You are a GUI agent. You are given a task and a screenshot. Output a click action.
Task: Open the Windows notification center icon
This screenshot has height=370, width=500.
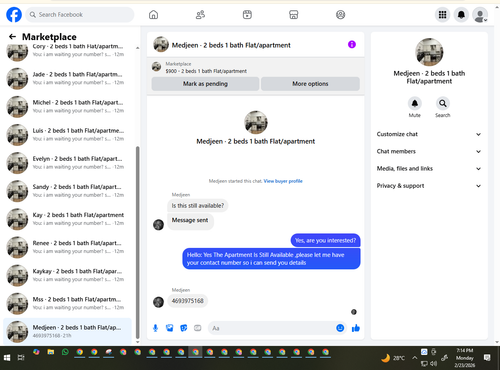pos(487,358)
